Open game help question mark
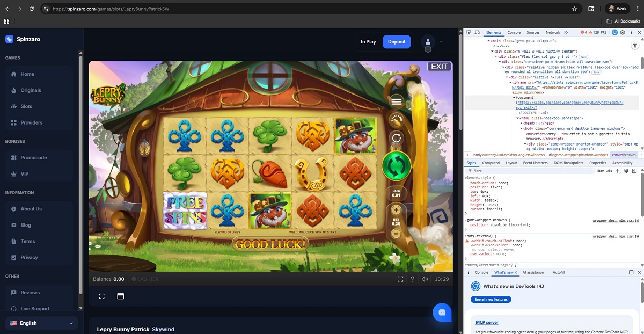This screenshot has width=644, height=334. pyautogui.click(x=413, y=279)
